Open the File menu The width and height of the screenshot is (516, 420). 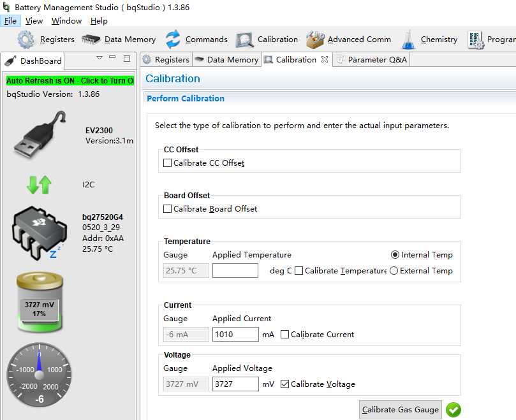(x=10, y=21)
